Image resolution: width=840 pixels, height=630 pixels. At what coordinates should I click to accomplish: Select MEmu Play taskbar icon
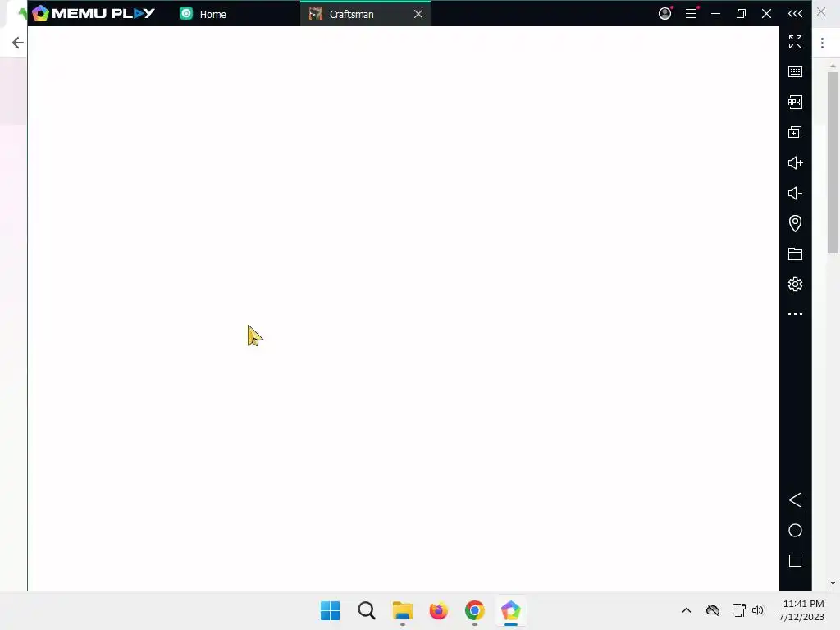(x=510, y=610)
